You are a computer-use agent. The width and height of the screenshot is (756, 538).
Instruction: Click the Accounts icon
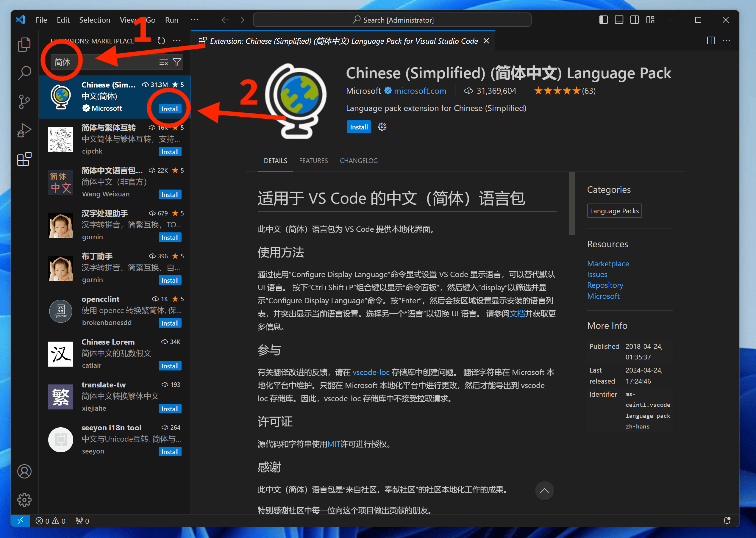[x=24, y=471]
